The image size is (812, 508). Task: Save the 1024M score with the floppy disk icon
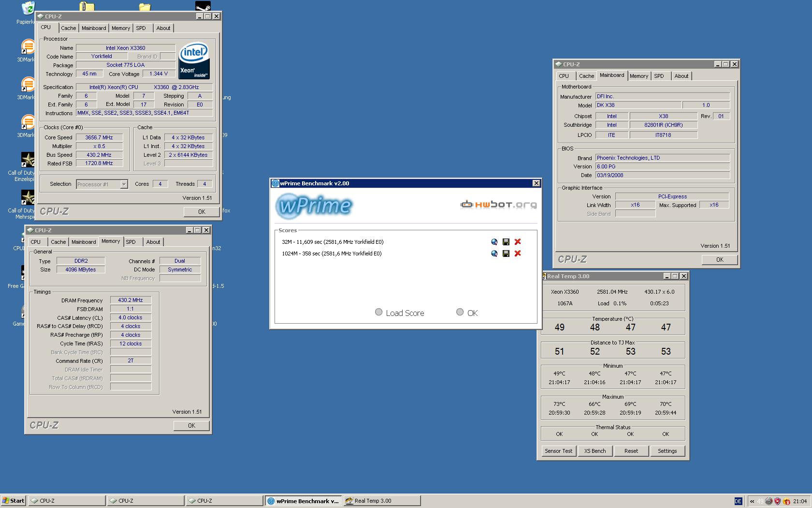[506, 254]
